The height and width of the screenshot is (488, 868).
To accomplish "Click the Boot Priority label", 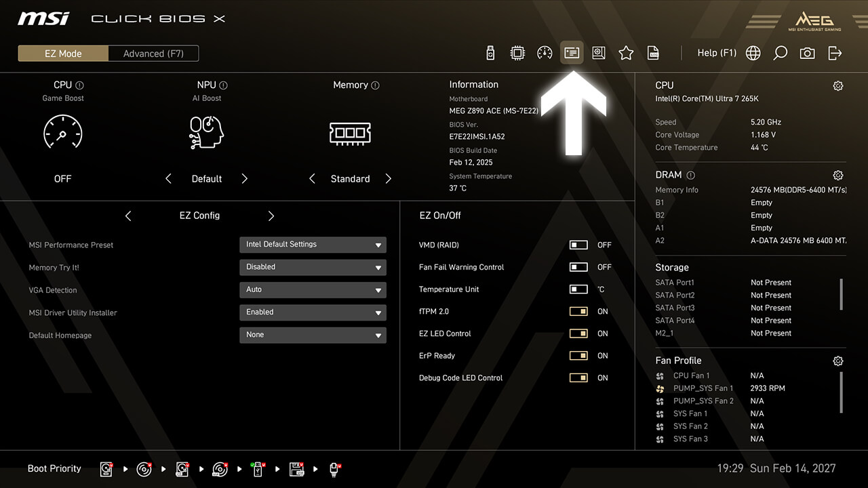I will tap(54, 468).
